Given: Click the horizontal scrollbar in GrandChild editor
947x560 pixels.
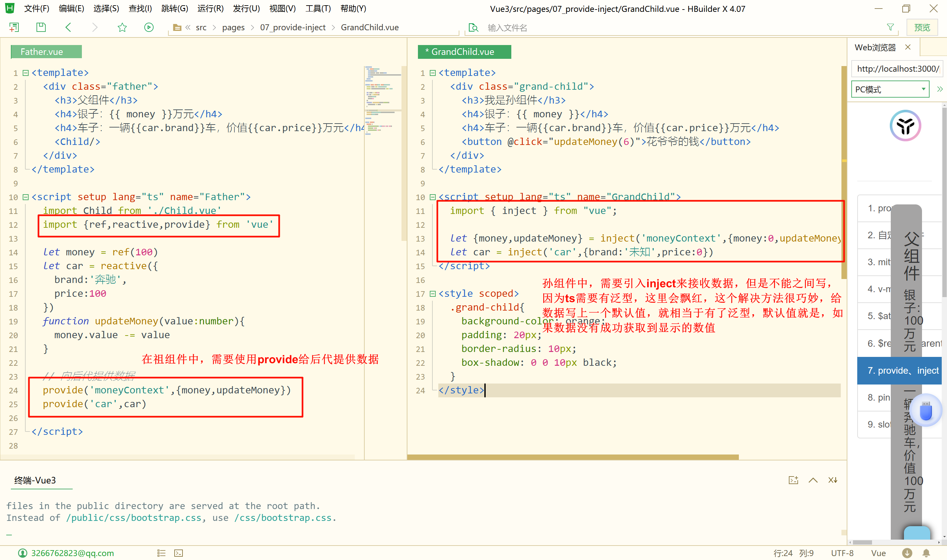Looking at the screenshot, I should point(572,457).
